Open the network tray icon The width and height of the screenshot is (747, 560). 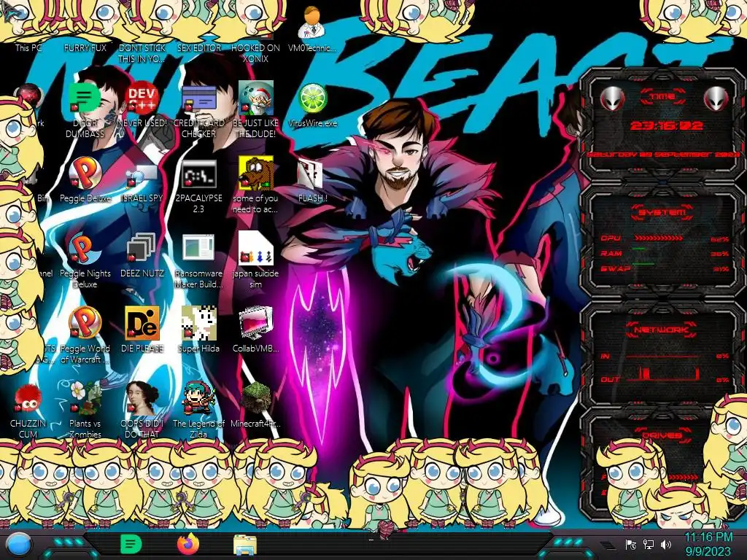tap(649, 544)
